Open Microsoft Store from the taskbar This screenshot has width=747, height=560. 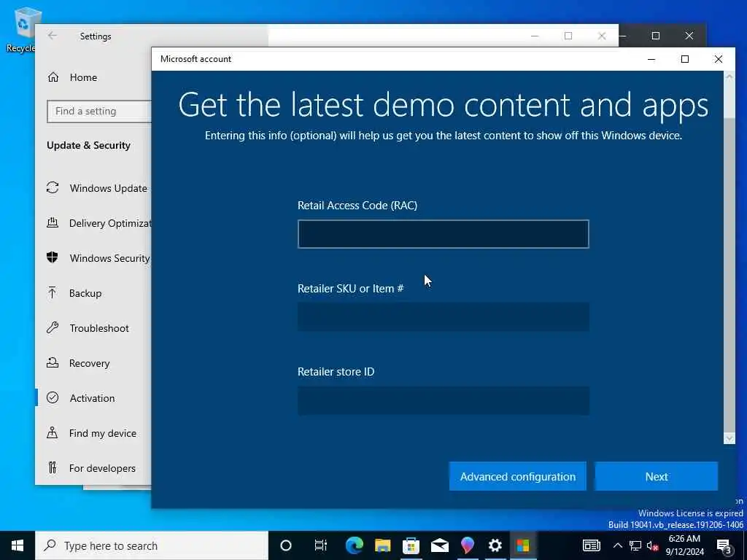click(x=411, y=545)
